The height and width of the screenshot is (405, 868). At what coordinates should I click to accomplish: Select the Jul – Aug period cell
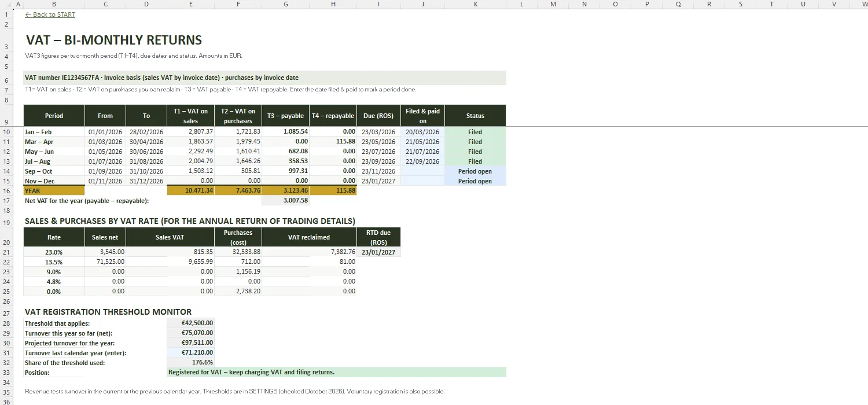click(54, 161)
